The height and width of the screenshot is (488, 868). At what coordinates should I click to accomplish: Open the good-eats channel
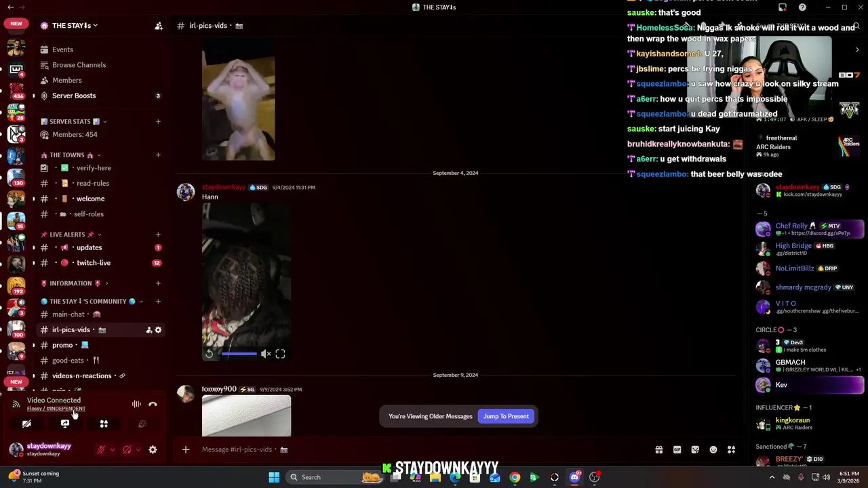68,361
